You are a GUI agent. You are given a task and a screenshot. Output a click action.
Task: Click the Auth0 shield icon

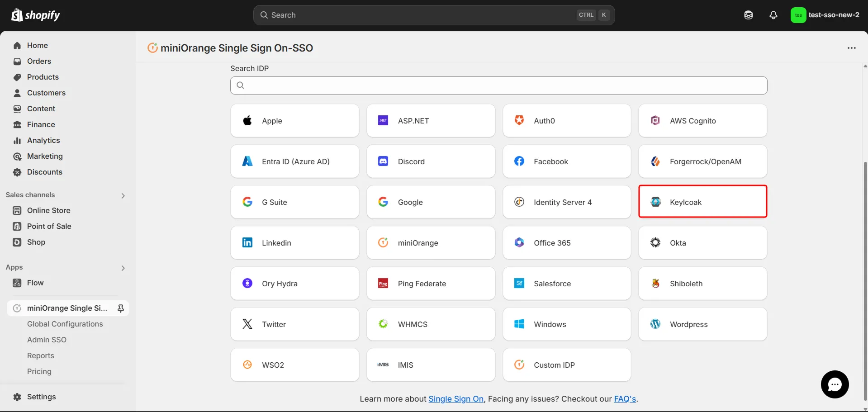pyautogui.click(x=519, y=120)
